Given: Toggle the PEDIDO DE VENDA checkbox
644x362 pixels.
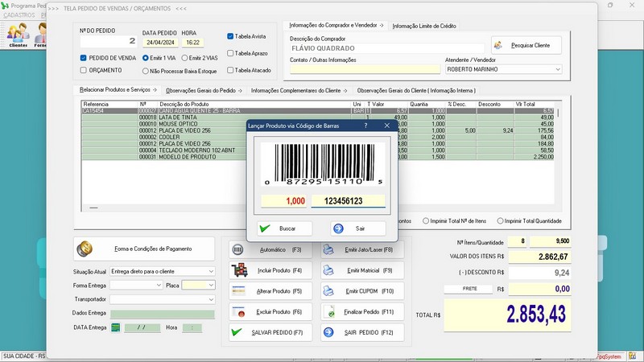Looking at the screenshot, I should (x=84, y=58).
